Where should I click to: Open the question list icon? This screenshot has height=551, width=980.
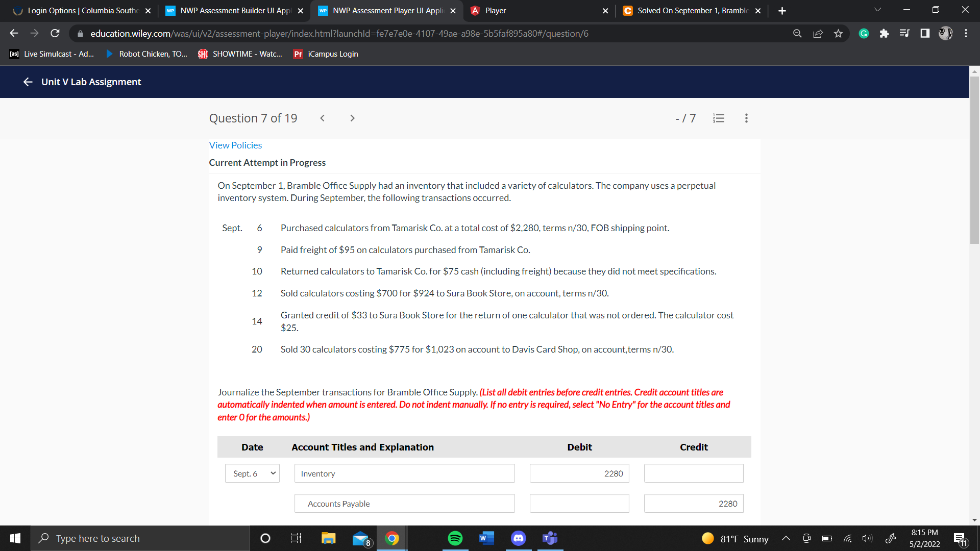[719, 118]
